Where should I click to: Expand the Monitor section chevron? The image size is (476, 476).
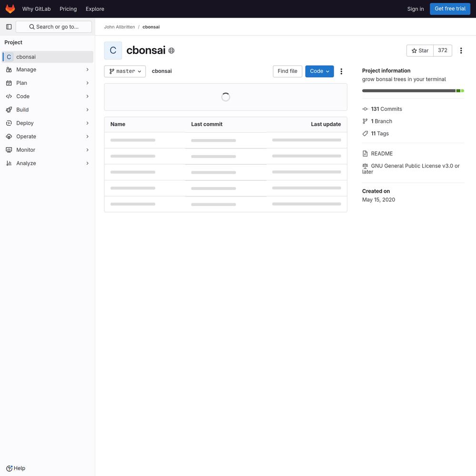(88, 149)
